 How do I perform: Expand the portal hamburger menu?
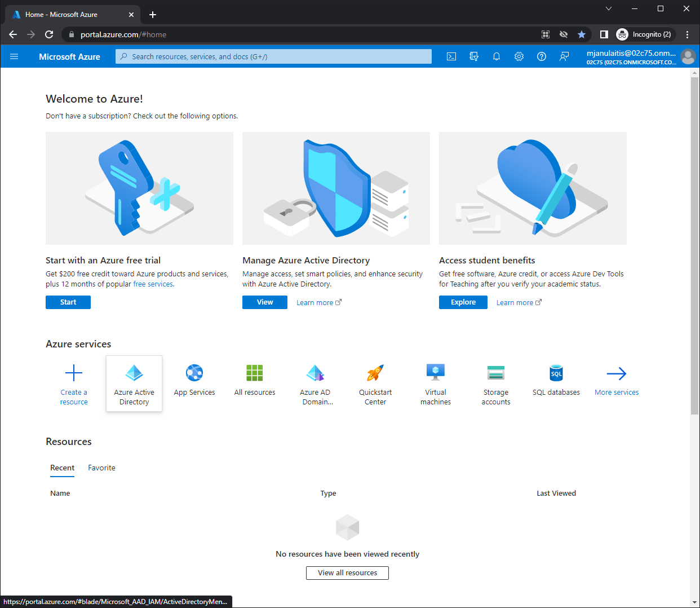pyautogui.click(x=14, y=56)
